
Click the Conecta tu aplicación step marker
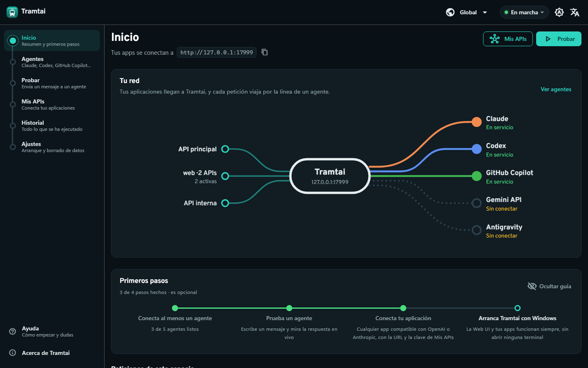tap(403, 308)
